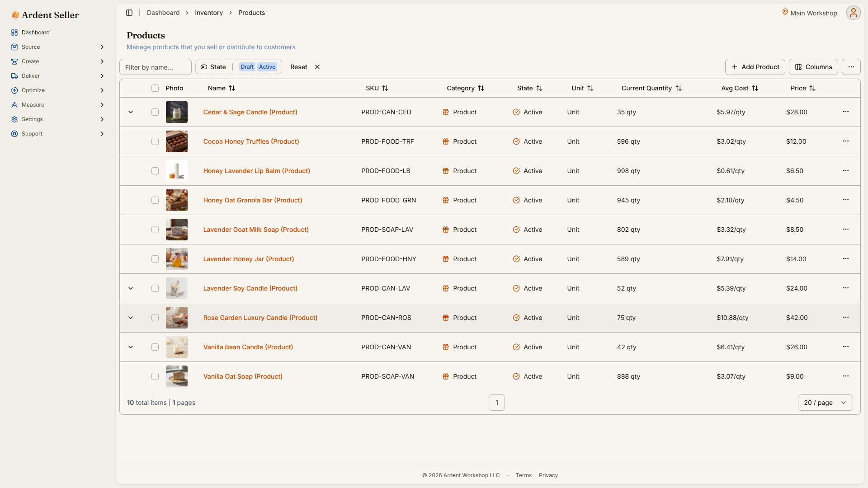
Task: Toggle the select-all checkbox in table header
Action: pos(155,88)
